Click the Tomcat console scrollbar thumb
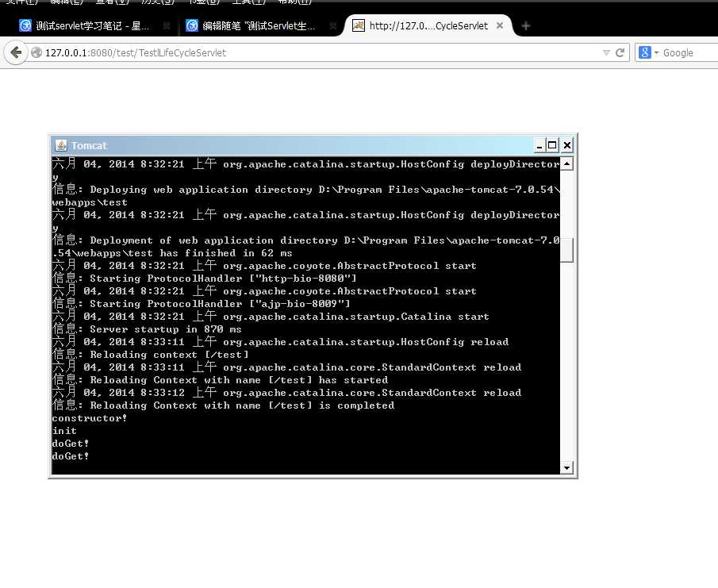The image size is (718, 588). click(x=567, y=250)
